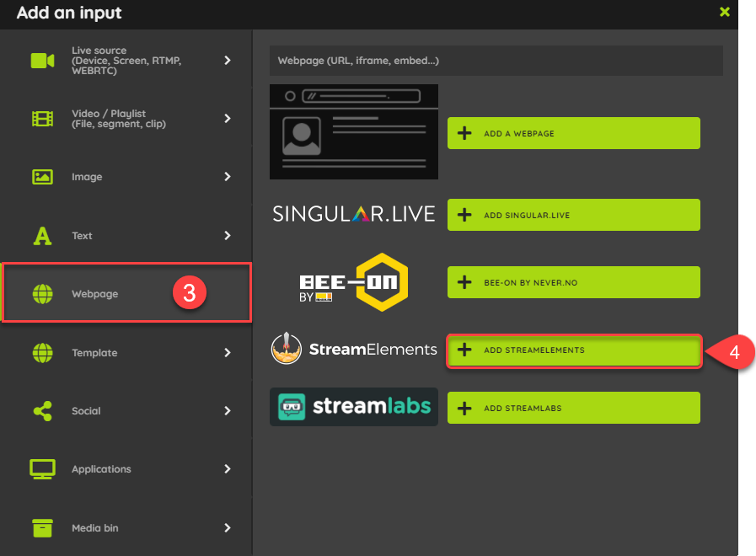The width and height of the screenshot is (756, 556).
Task: Click the Media bin label text
Action: tap(95, 528)
